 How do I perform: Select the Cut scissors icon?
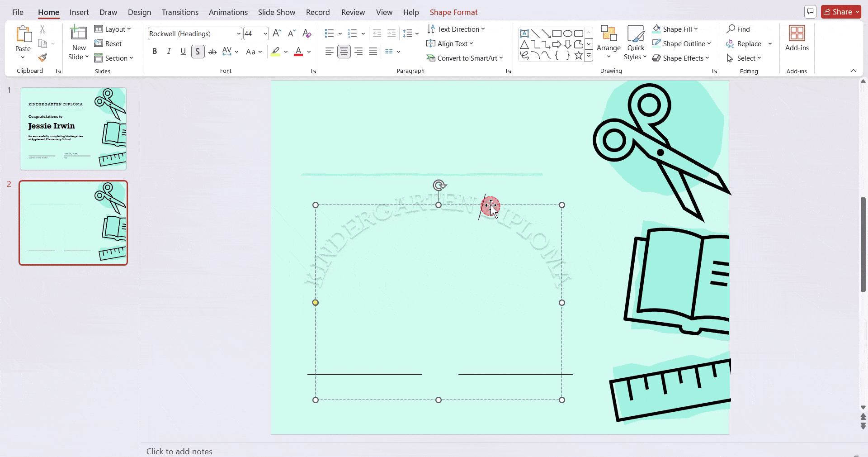[x=43, y=29]
